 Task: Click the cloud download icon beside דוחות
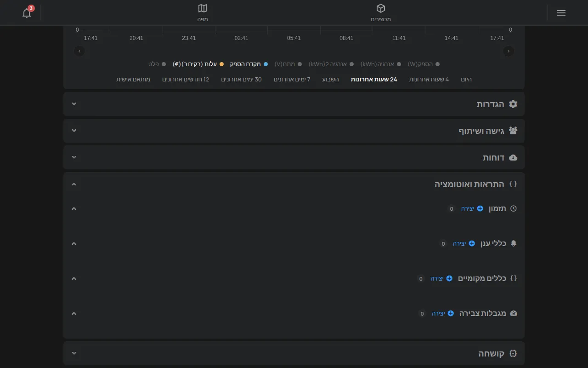click(x=513, y=157)
